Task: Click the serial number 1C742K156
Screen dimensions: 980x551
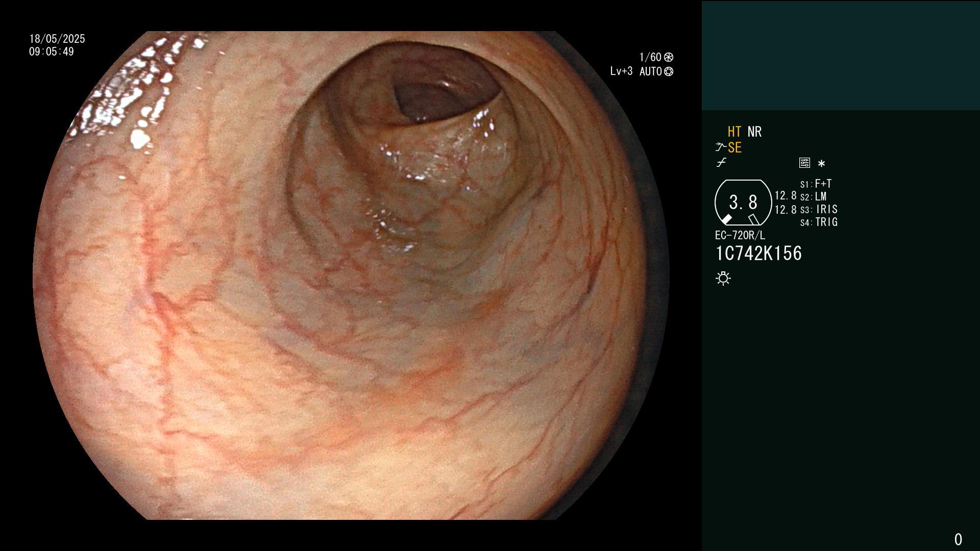Action: [x=758, y=254]
